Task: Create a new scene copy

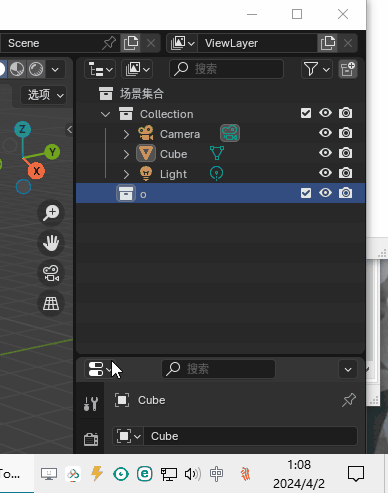Action: tap(131, 43)
